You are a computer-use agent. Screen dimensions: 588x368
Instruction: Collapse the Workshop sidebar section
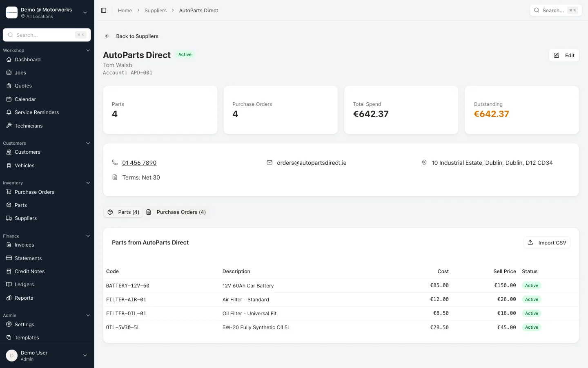click(x=88, y=50)
